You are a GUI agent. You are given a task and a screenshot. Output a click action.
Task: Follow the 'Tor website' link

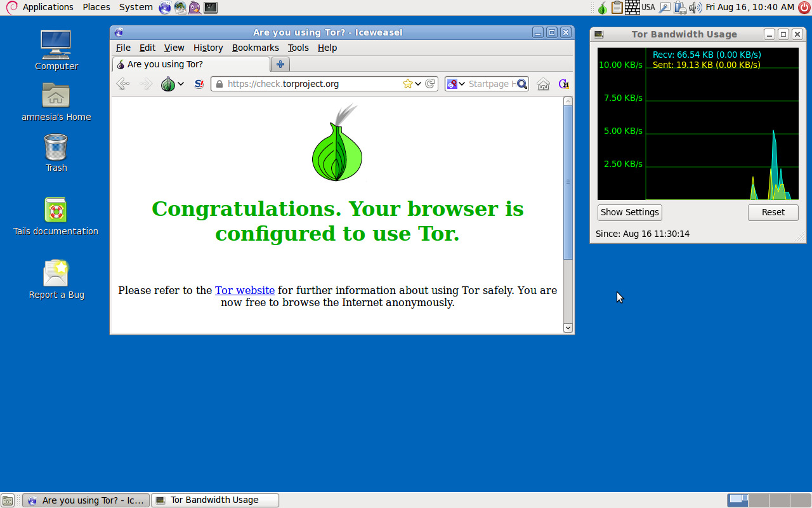[244, 290]
